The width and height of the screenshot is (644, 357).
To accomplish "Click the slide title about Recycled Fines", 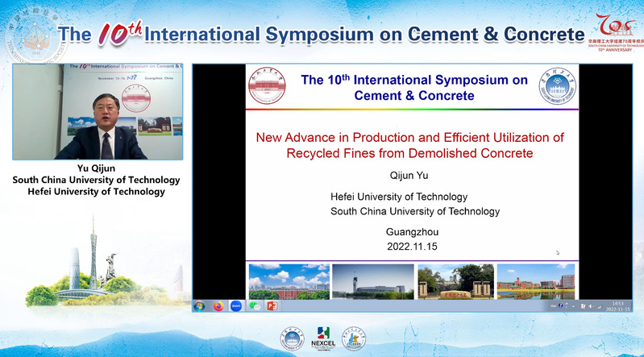I will tap(410, 145).
